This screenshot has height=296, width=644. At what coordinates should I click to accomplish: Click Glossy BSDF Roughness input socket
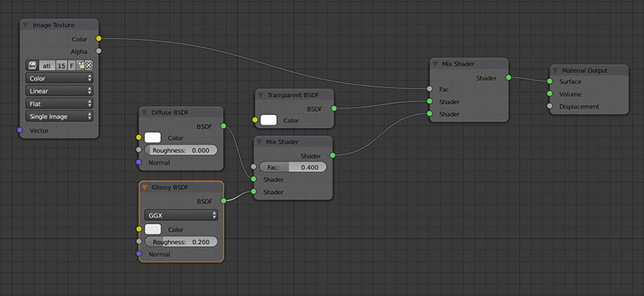[138, 241]
